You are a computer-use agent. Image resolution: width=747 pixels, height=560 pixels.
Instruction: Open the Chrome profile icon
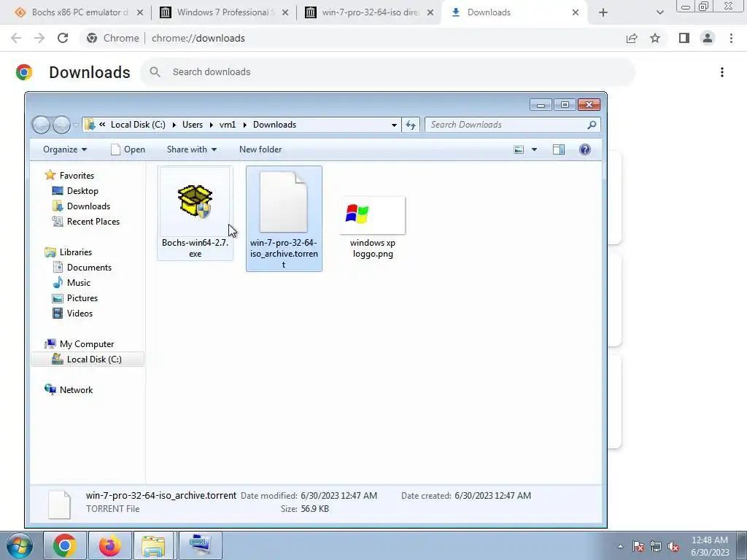708,38
